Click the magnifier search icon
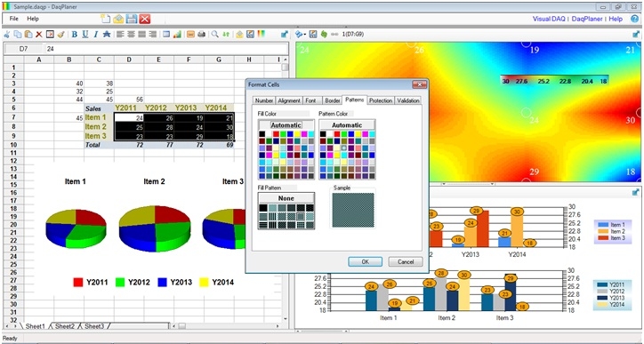The height and width of the screenshot is (344, 644). [x=214, y=35]
